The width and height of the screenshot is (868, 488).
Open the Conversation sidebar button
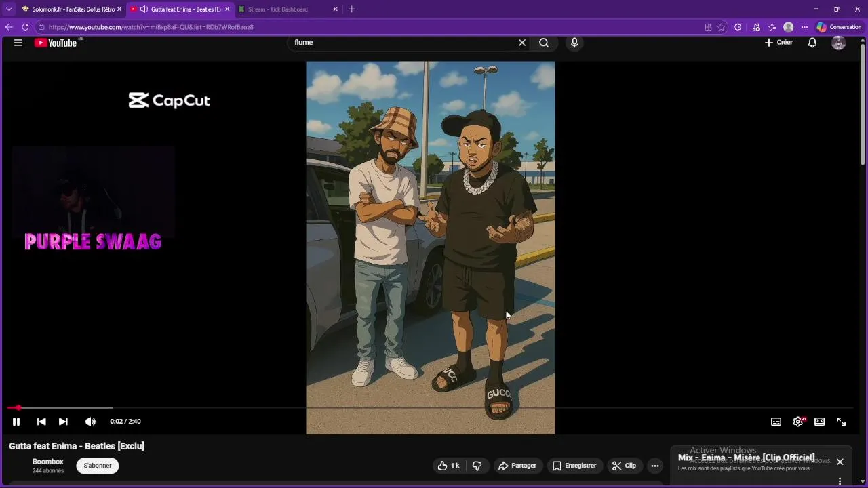tap(840, 27)
